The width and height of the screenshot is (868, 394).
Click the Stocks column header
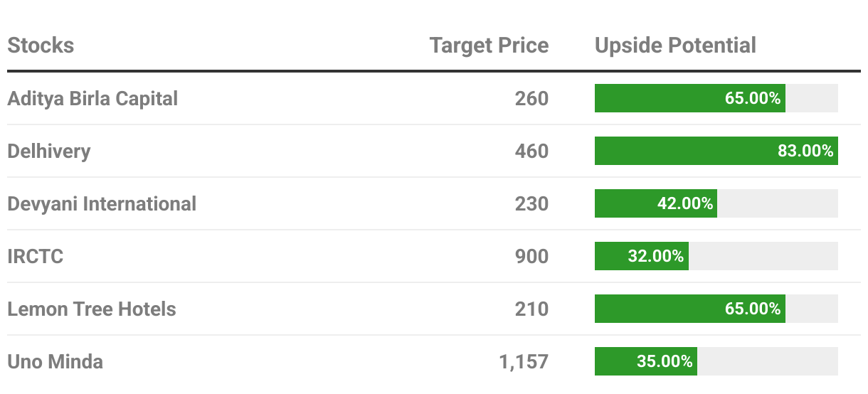pos(41,46)
